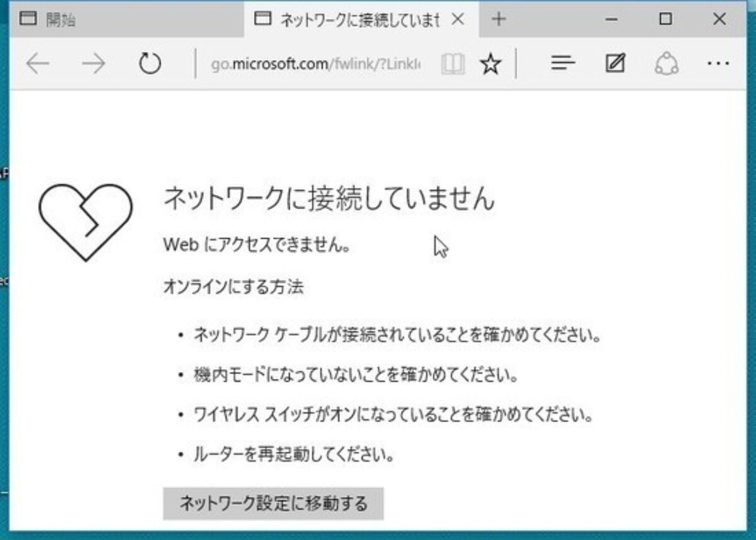This screenshot has width=756, height=540.
Task: Open a new tab with plus button
Action: 498,20
